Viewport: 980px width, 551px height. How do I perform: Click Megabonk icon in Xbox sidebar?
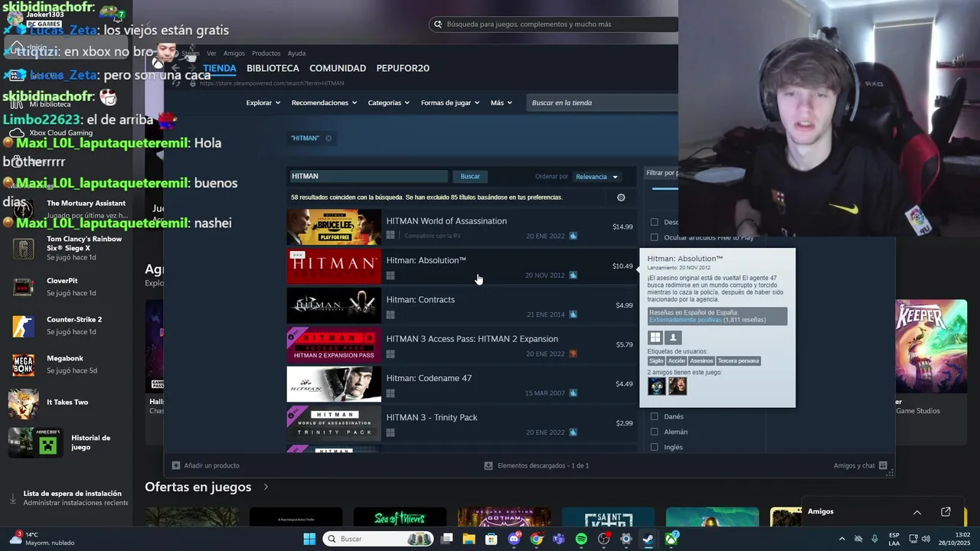click(24, 365)
